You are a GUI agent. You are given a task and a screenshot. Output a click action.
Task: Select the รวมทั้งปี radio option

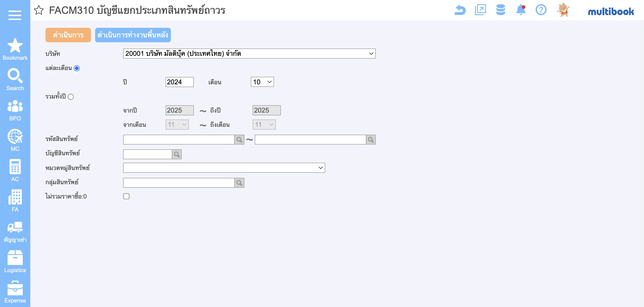click(x=71, y=97)
